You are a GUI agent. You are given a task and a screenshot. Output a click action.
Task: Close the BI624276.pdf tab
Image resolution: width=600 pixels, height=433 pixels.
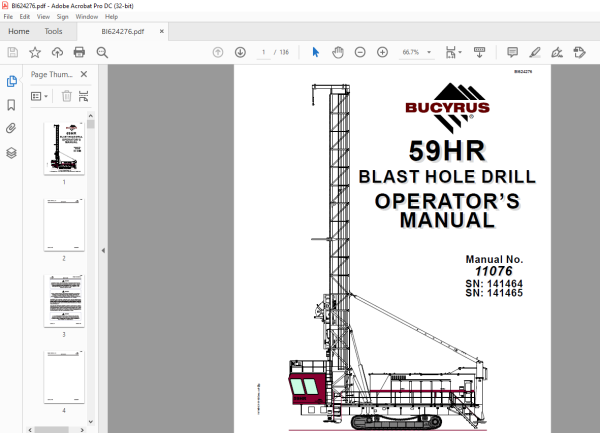pos(162,31)
